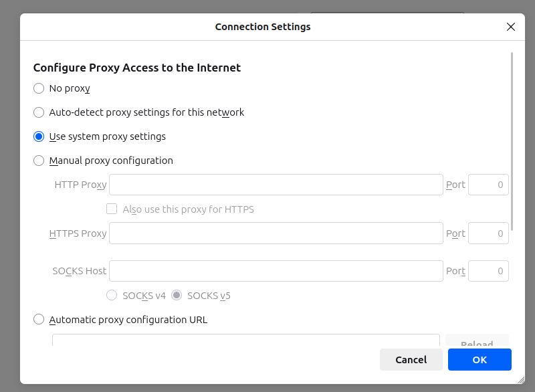
Task: Cancel the connection settings changes
Action: (x=411, y=360)
